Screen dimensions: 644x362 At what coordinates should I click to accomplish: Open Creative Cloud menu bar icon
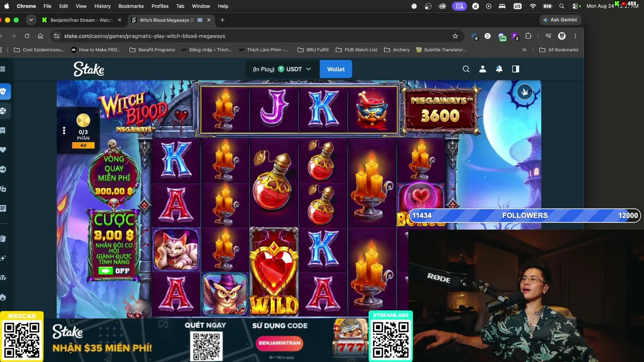[x=443, y=6]
